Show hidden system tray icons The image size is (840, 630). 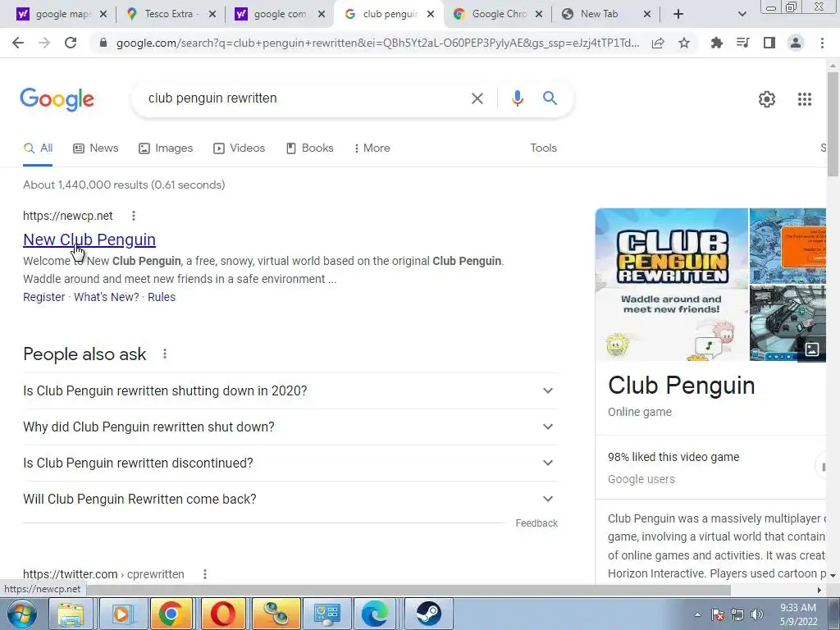coord(697,614)
